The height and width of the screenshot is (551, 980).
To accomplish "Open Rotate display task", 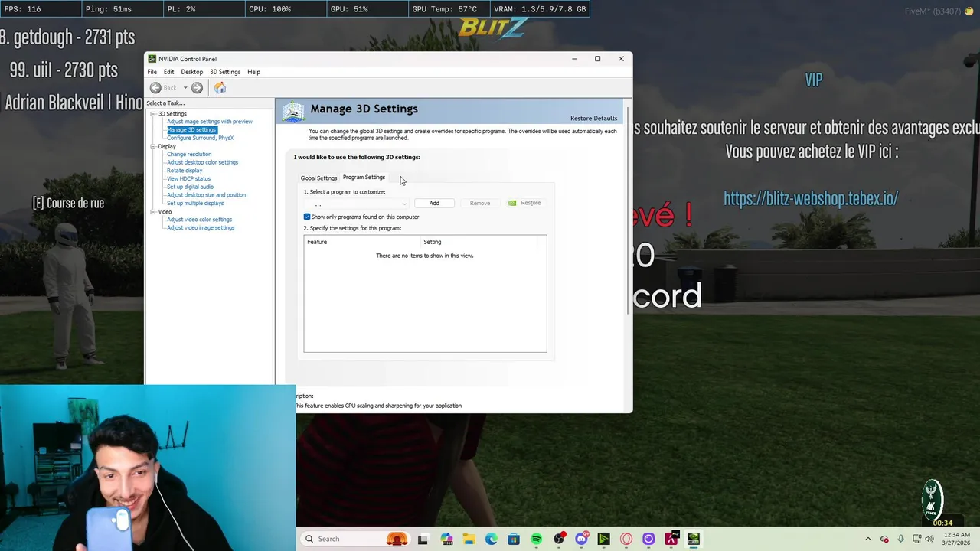I will 185,171.
